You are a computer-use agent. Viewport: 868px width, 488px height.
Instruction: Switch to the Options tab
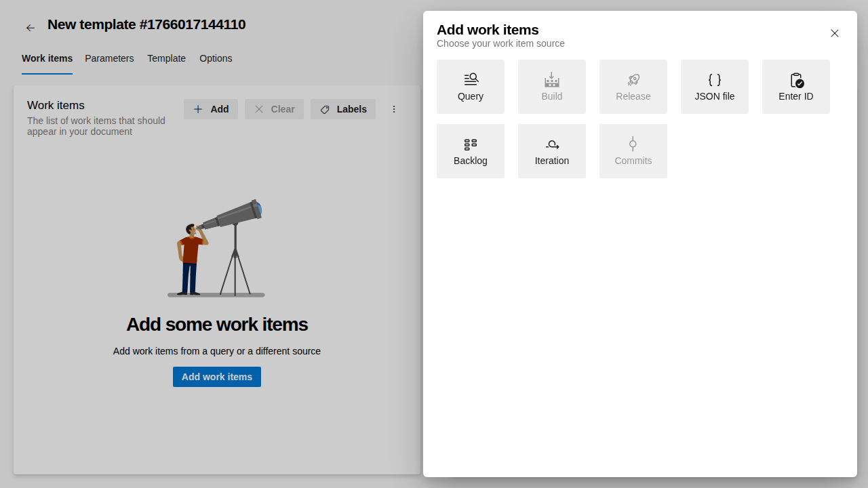216,58
